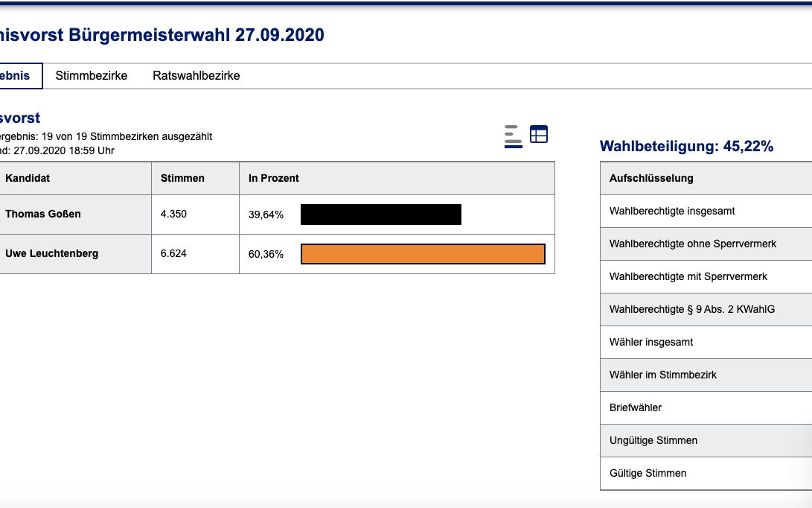Select the active Ergebnis tab

click(x=16, y=76)
